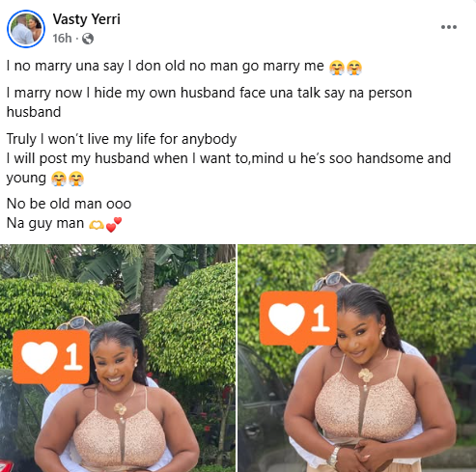The image size is (476, 472).
Task: Click the gold flower pendant in right photo
Action: click(x=365, y=375)
